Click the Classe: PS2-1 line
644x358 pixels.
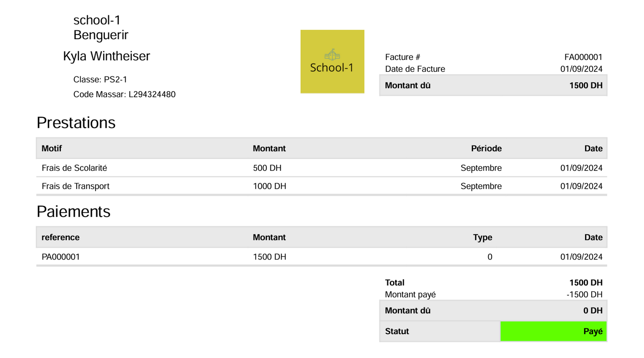(x=100, y=80)
